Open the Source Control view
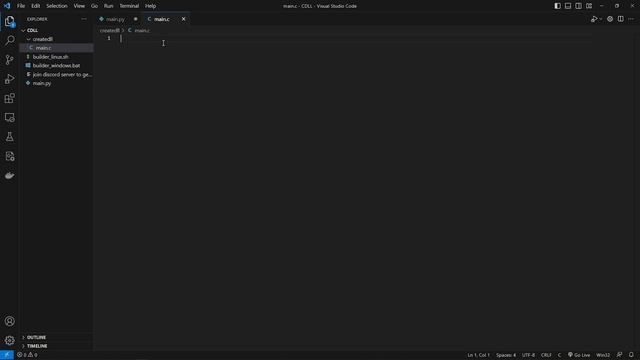 pos(9,60)
